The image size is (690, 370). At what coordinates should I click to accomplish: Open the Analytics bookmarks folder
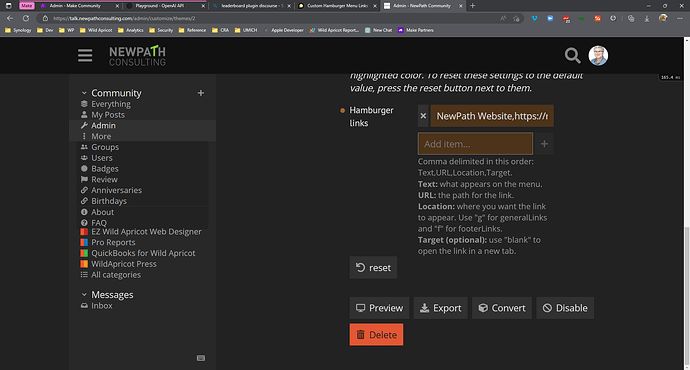pos(131,30)
